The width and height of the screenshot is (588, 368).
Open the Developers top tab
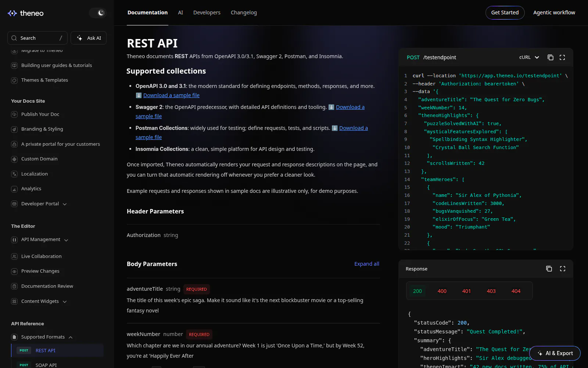207,13
